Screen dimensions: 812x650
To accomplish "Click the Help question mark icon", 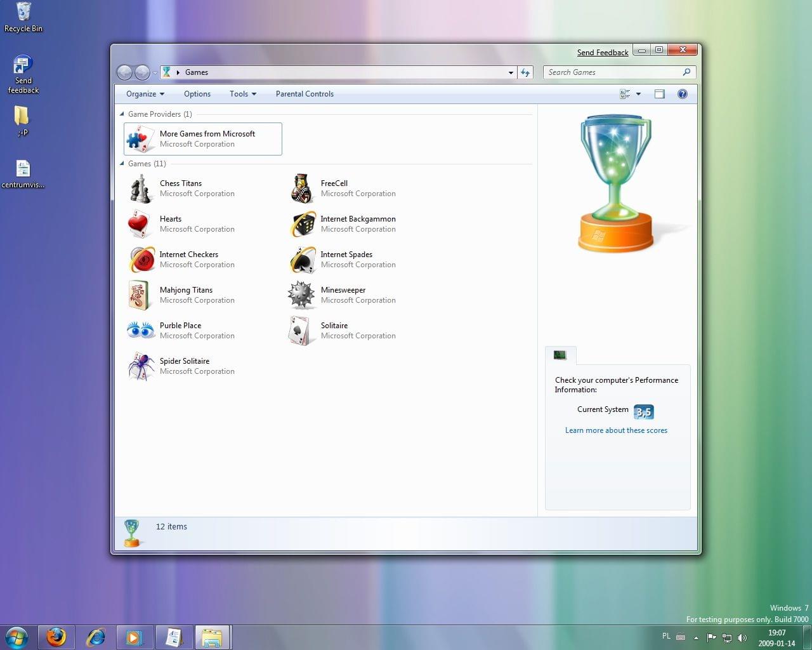I will [x=683, y=94].
